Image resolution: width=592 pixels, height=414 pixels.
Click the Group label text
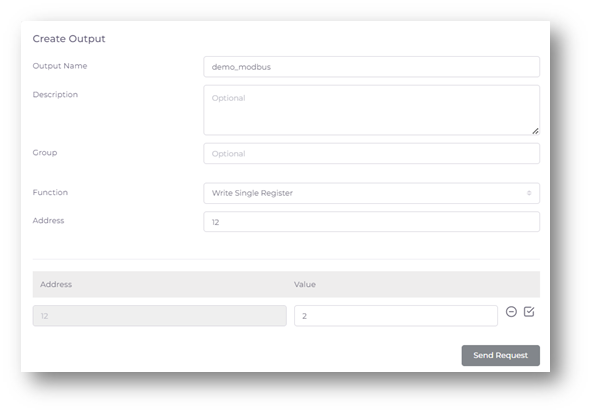coord(45,153)
